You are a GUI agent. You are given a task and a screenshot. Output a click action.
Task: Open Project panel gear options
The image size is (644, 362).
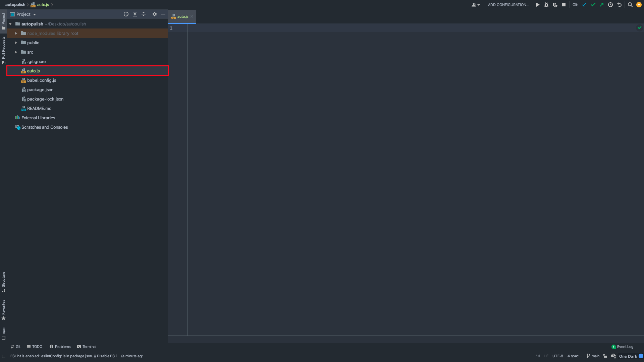click(155, 14)
